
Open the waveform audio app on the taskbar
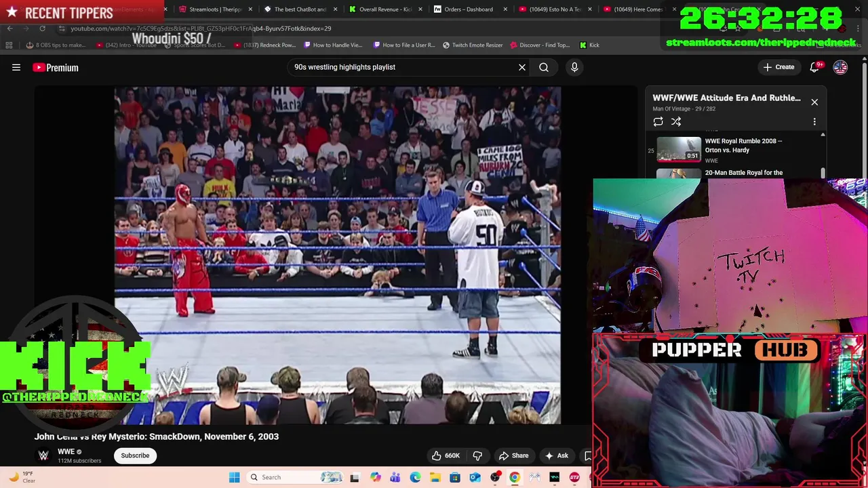pyautogui.click(x=555, y=477)
